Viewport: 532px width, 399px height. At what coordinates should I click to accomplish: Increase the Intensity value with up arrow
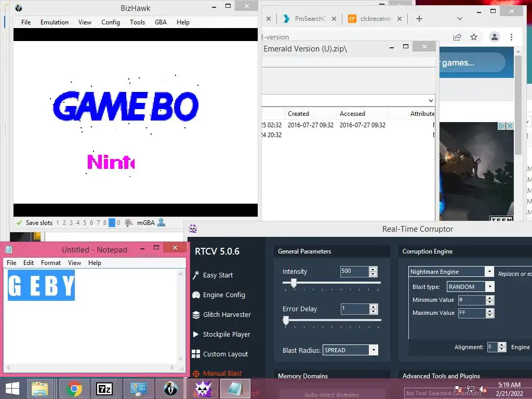[x=373, y=269]
